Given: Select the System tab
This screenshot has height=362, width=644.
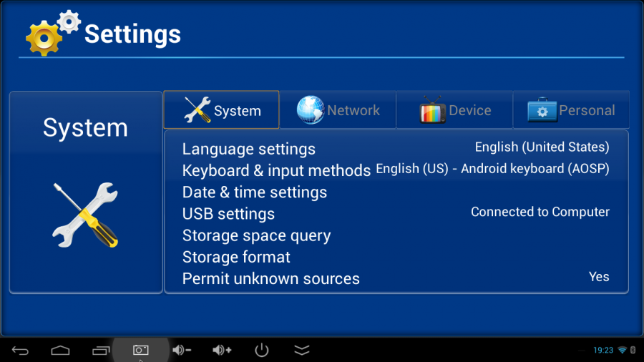Looking at the screenshot, I should [x=221, y=110].
